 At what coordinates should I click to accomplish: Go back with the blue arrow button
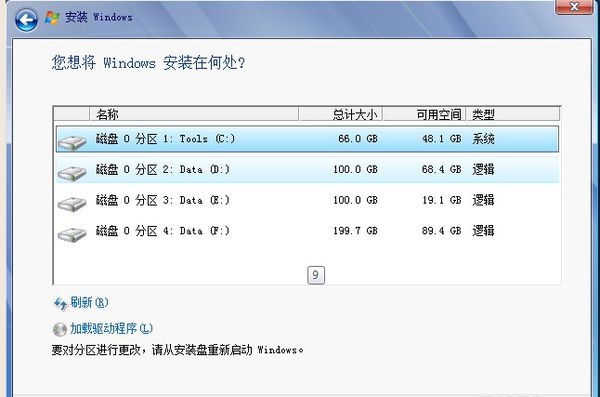tap(26, 20)
